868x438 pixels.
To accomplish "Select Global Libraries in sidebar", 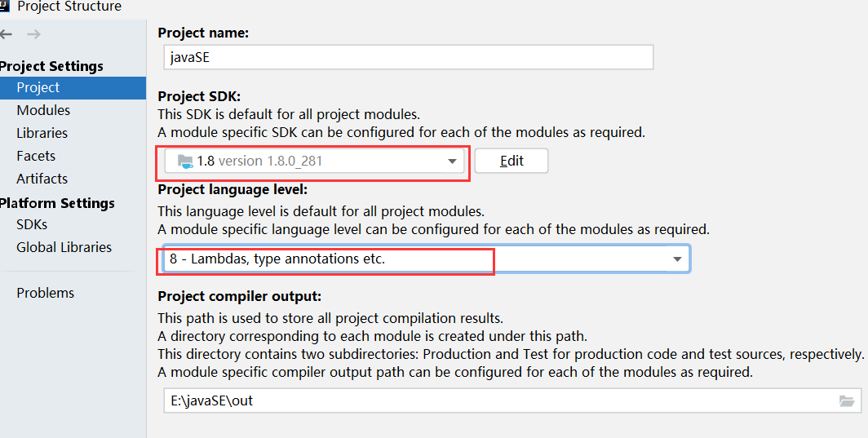I will 64,247.
